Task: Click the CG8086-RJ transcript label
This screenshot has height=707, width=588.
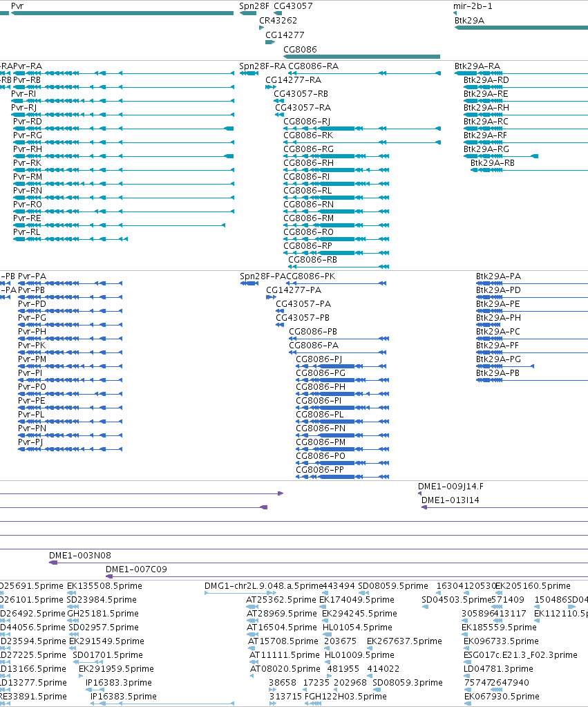Action: (307, 122)
